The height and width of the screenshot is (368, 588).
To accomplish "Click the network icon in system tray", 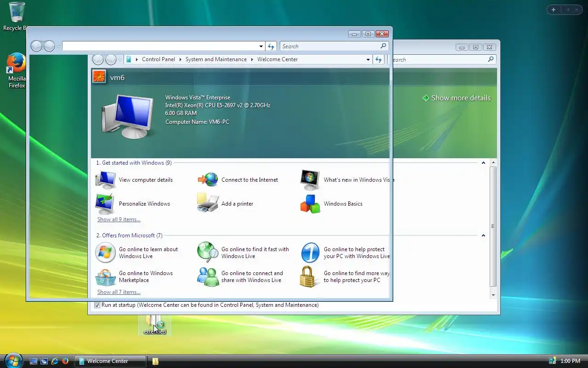I will (x=552, y=361).
